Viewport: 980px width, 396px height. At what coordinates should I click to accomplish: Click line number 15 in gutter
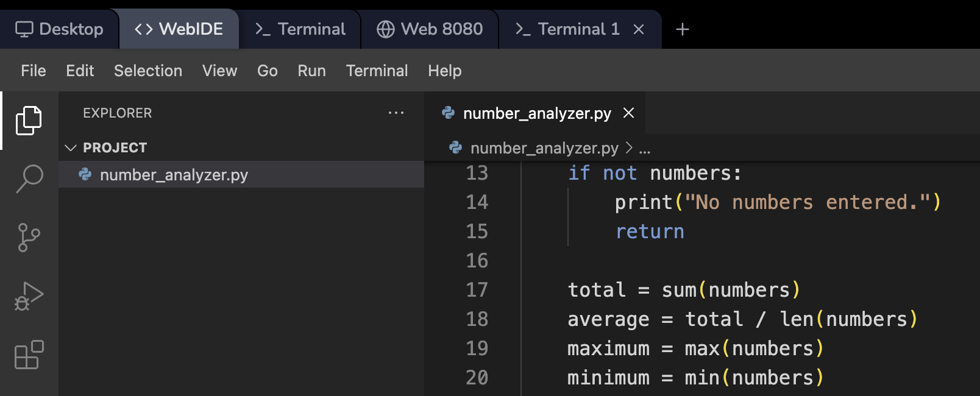pos(477,232)
